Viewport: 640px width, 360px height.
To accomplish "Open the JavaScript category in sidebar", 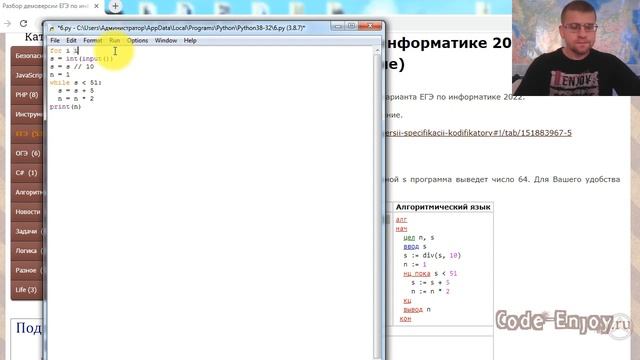I will (27, 75).
